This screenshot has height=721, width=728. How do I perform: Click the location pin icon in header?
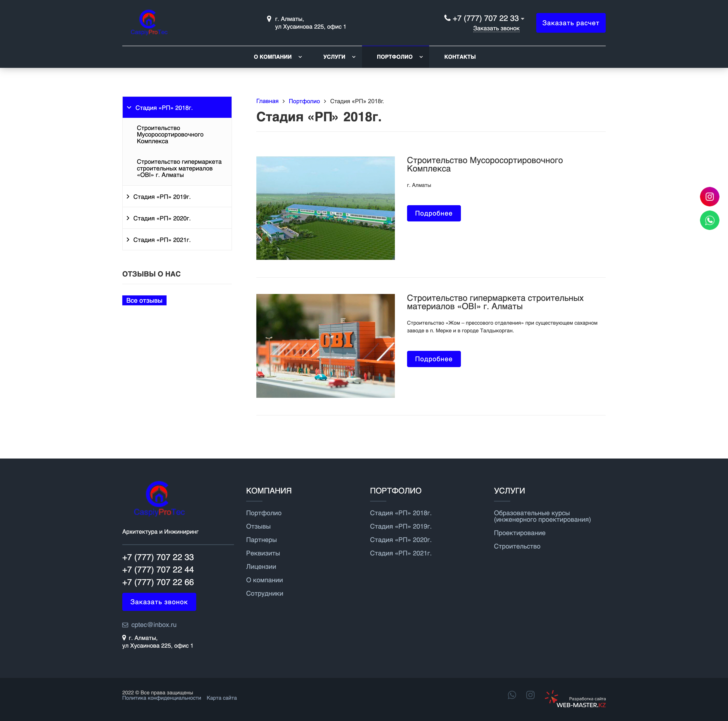point(269,19)
